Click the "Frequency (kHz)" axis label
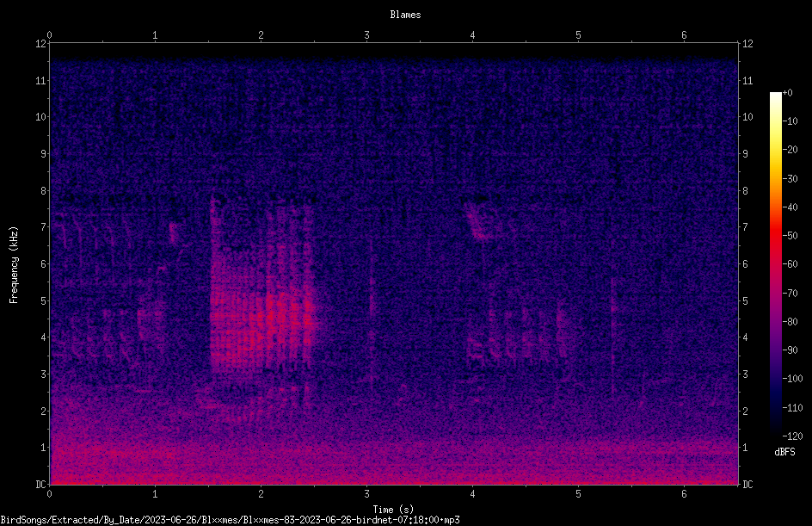 [x=14, y=265]
